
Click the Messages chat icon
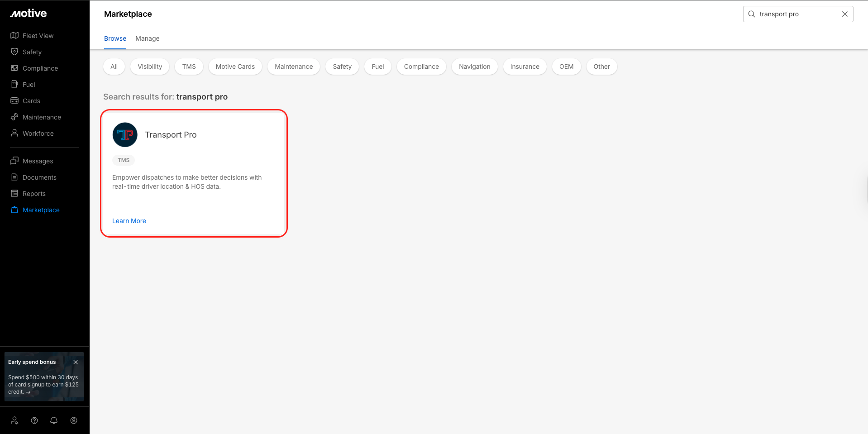pyautogui.click(x=14, y=161)
